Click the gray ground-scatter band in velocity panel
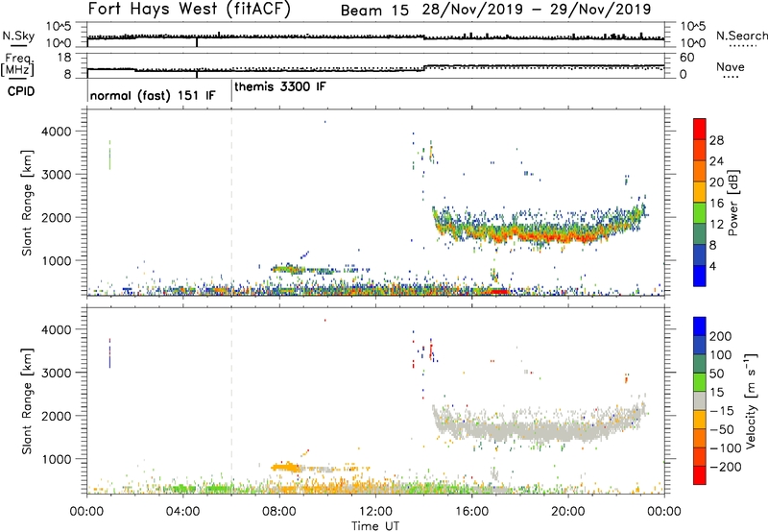 [x=539, y=429]
